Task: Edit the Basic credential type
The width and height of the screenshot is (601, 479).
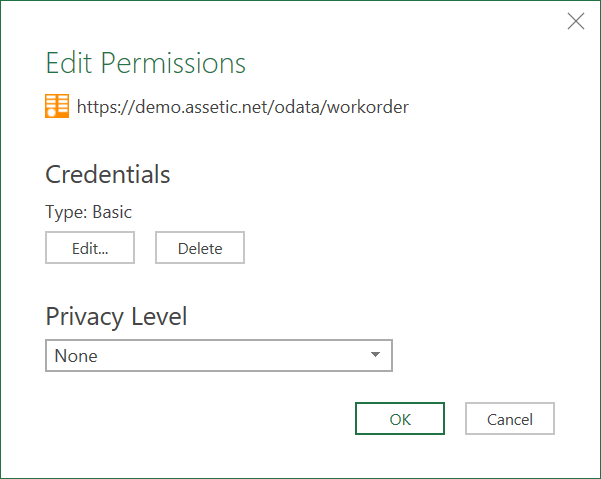Action: [x=90, y=248]
